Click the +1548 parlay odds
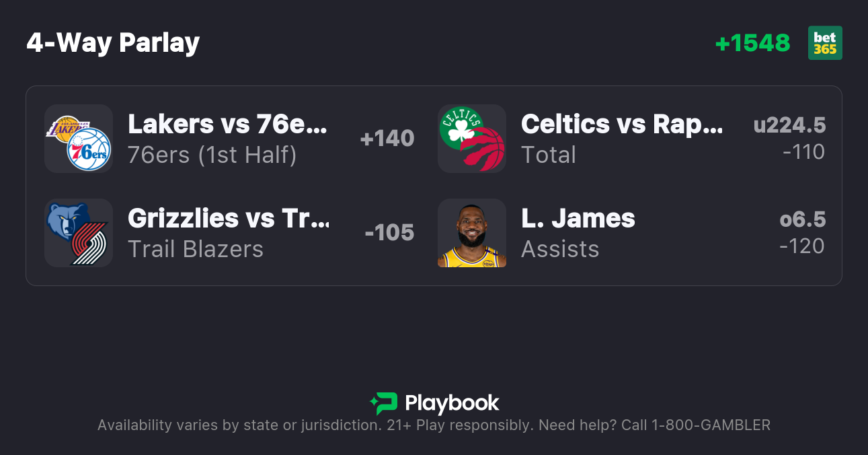The height and width of the screenshot is (455, 868). pyautogui.click(x=752, y=43)
